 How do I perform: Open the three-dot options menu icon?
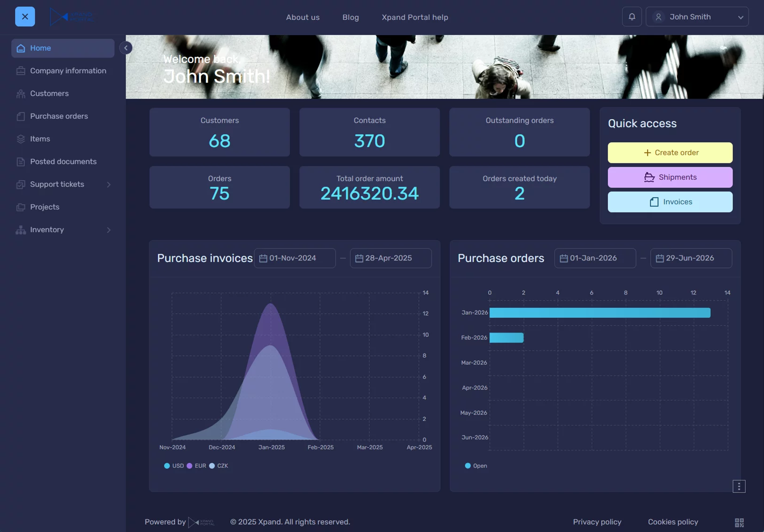coord(739,486)
